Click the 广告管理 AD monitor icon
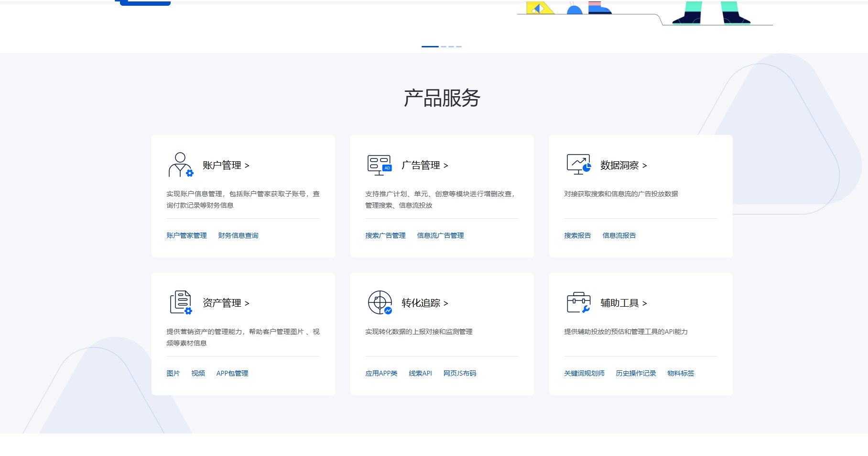868x456 pixels. 380,165
